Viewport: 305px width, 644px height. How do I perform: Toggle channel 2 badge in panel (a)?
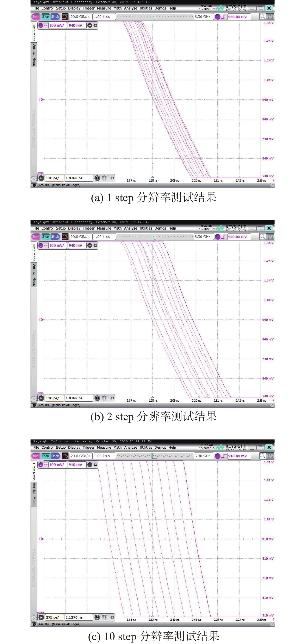pyautogui.click(x=41, y=25)
